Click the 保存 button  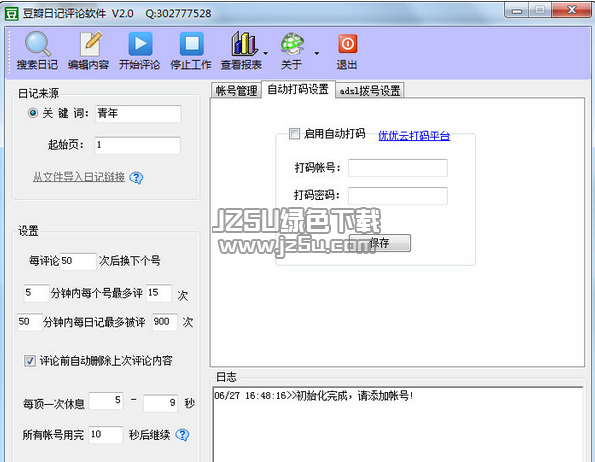379,243
